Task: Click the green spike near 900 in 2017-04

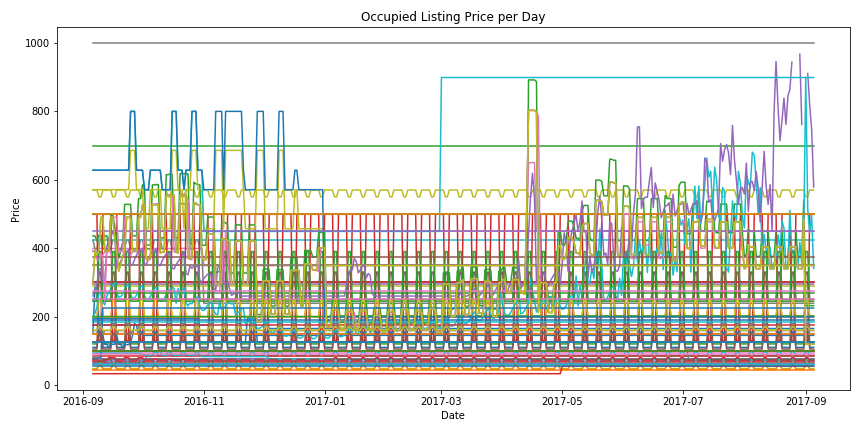Action: pyautogui.click(x=532, y=80)
